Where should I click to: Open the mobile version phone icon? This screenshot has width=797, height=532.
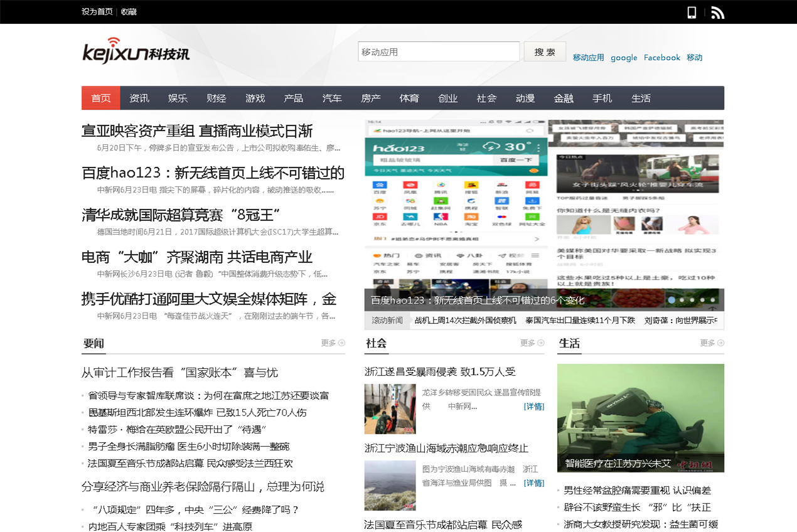[x=692, y=12]
